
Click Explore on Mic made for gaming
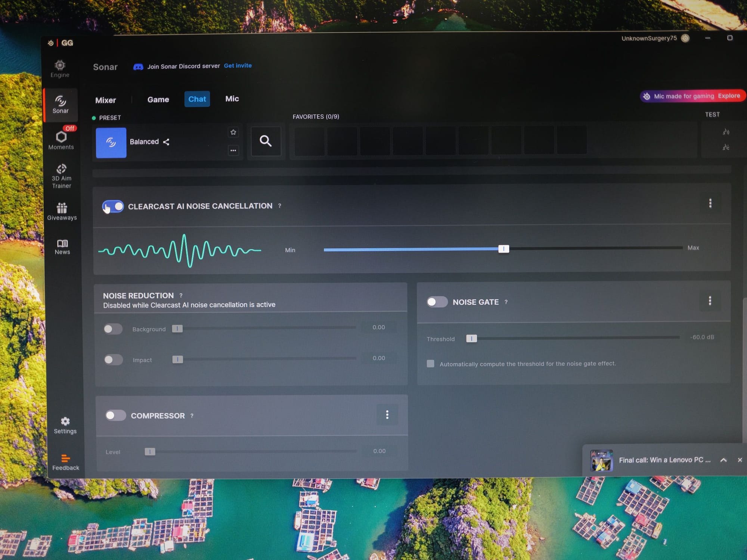(x=729, y=96)
